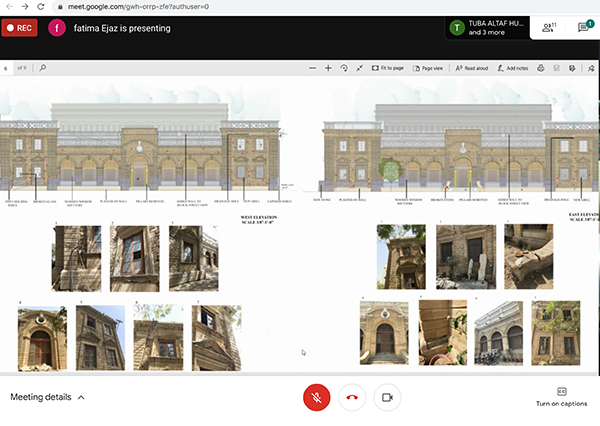Turn on captions
This screenshot has height=426, width=600.
561,396
